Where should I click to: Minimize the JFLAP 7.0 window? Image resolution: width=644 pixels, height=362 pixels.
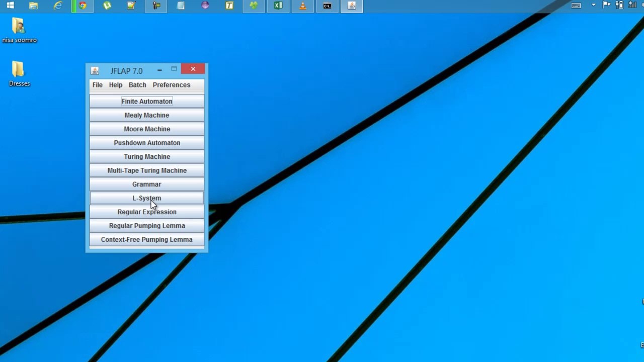coord(159,70)
